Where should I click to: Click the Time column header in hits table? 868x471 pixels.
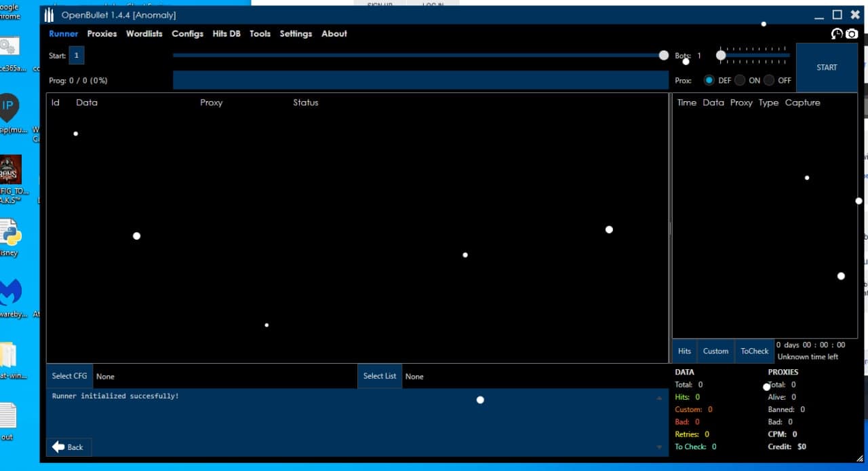(687, 102)
